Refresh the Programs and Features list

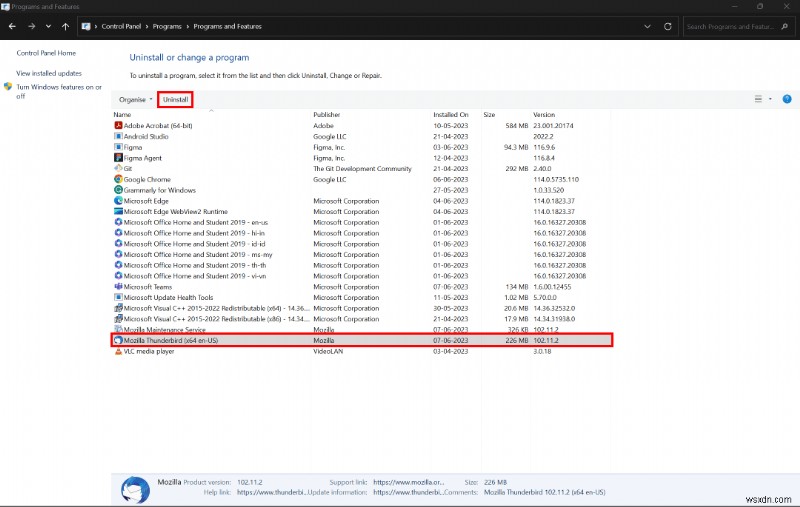(667, 27)
